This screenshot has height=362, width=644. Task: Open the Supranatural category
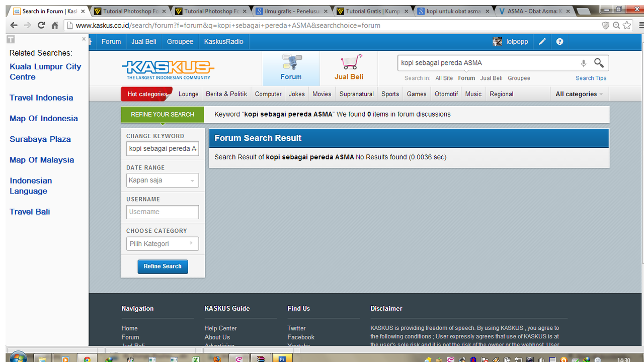tap(357, 94)
